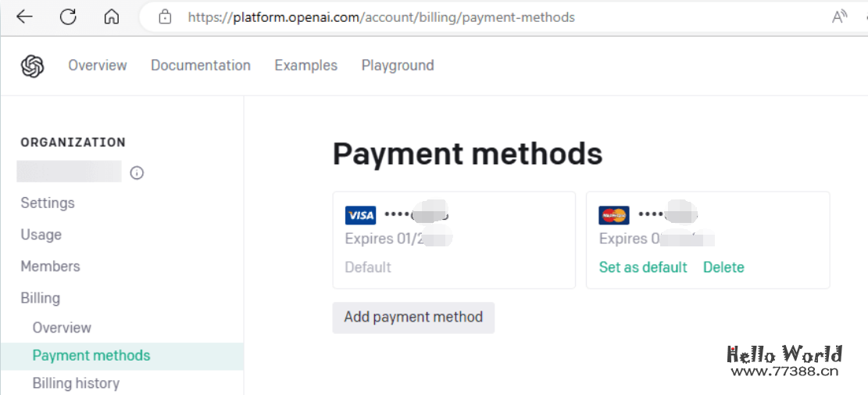
Task: Open Billing history
Action: pos(76,382)
